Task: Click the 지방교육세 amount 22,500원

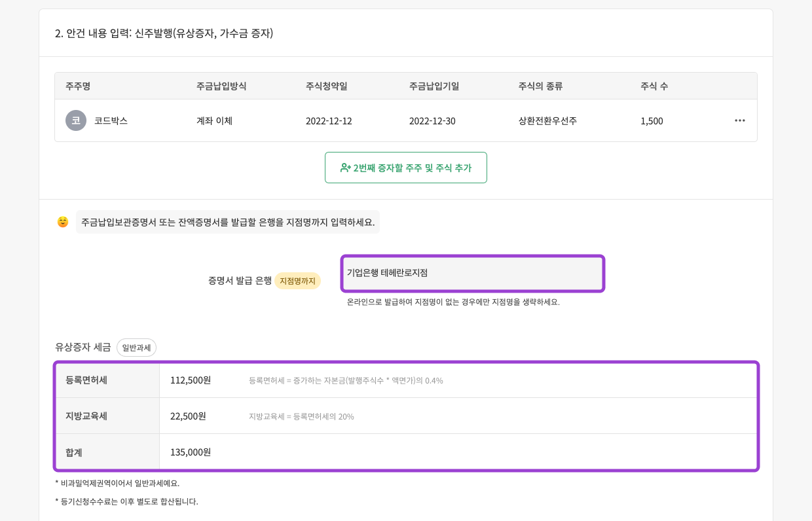Action: pos(188,416)
